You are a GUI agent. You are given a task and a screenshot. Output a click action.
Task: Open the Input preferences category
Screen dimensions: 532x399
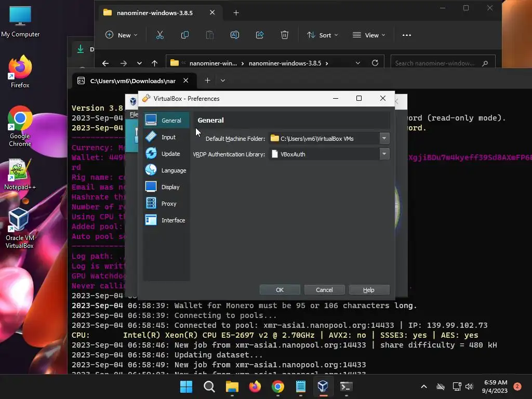[x=166, y=137]
